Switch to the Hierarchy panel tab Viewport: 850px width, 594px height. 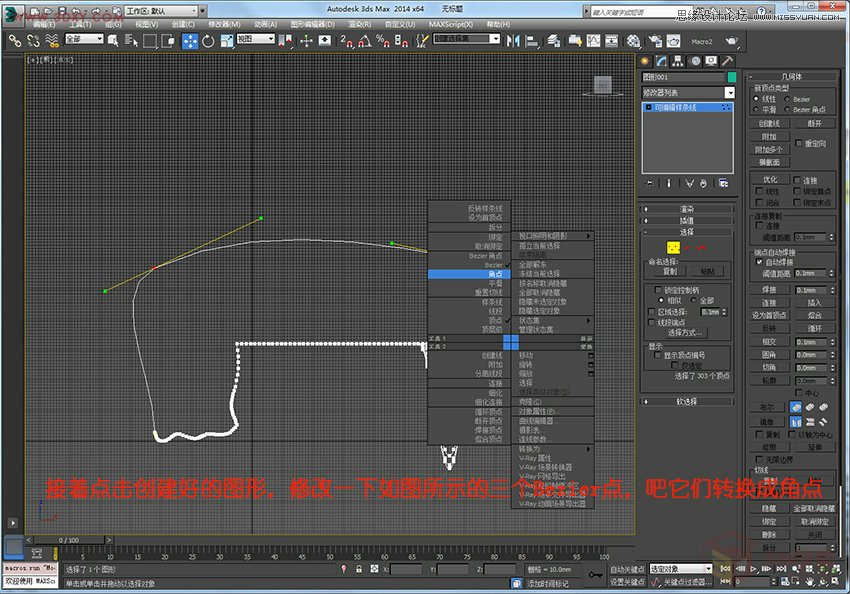click(678, 61)
